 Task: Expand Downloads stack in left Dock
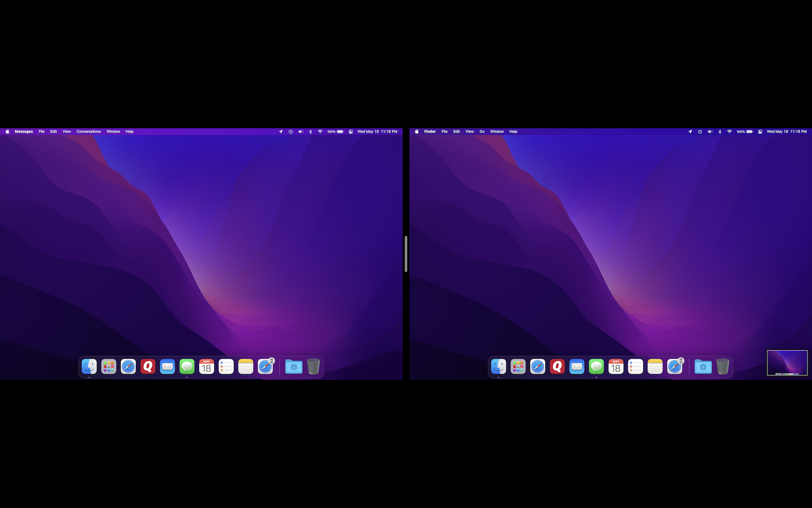[x=294, y=367]
